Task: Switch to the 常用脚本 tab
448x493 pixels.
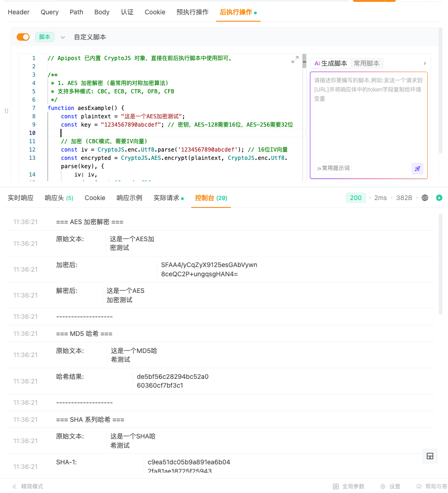Action: pyautogui.click(x=367, y=63)
